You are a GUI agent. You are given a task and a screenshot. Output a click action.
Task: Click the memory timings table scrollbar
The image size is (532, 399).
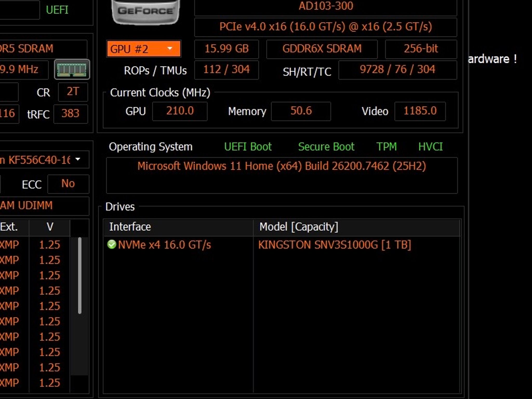(79, 276)
